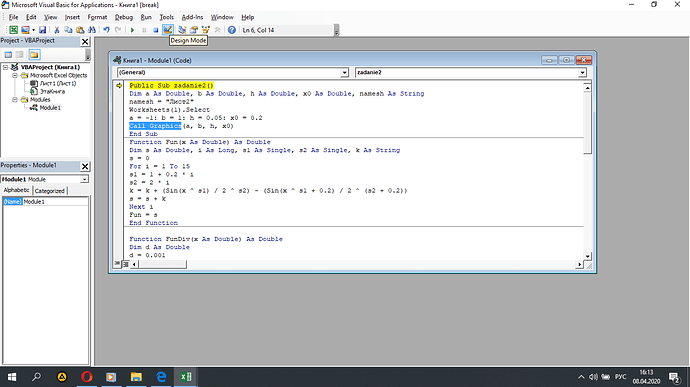
Task: Open the Debug menu
Action: coord(124,17)
